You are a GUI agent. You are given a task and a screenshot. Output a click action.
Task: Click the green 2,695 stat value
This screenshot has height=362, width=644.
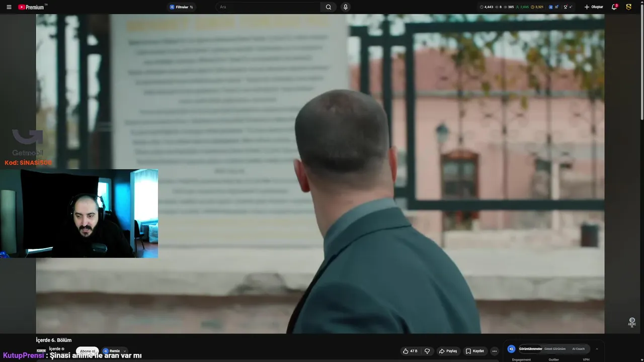coord(522,7)
